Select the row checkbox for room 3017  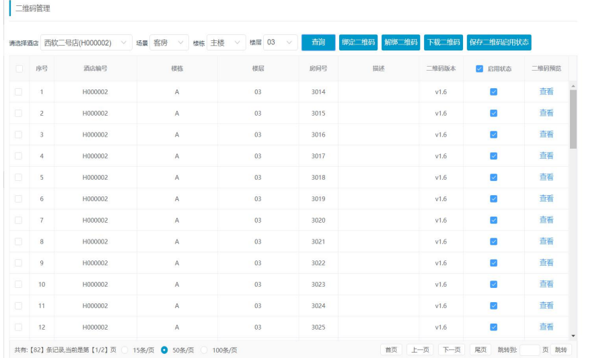click(18, 156)
